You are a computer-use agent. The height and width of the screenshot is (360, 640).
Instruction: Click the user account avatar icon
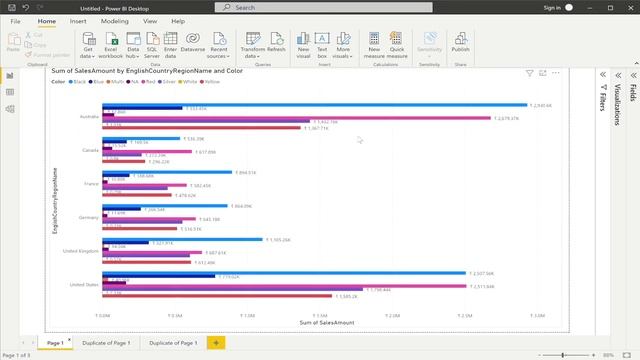tap(569, 7)
